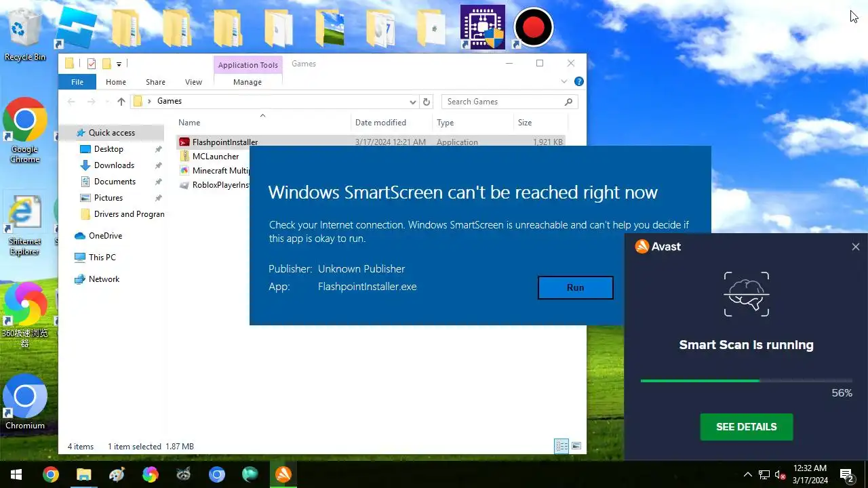Screen dimensions: 868x488
Task: Click the Properties checkmark quick access icon
Action: point(92,64)
